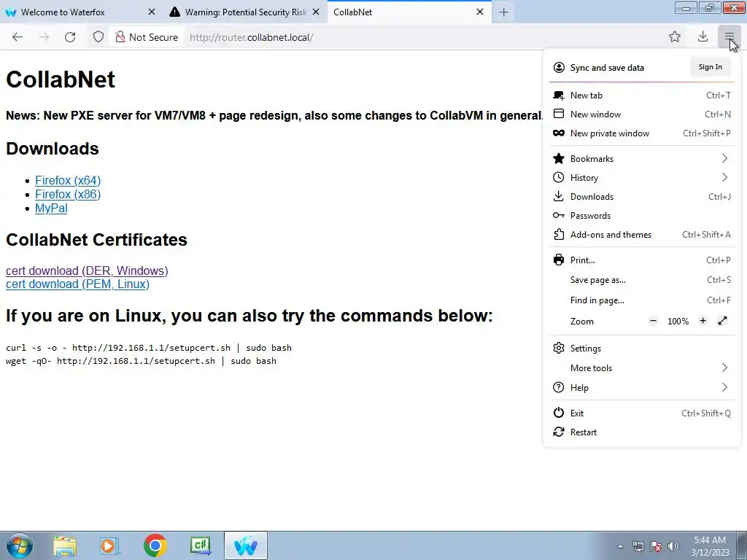
Task: Increase zoom with the plus button
Action: click(x=703, y=321)
